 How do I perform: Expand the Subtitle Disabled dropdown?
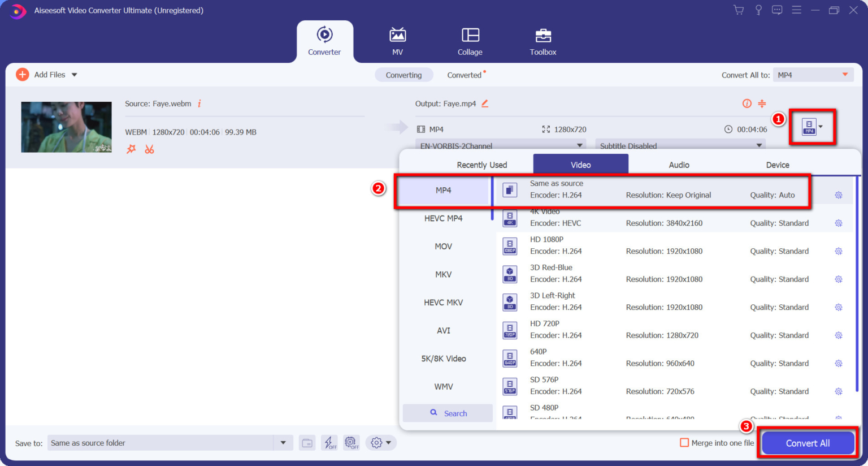coord(680,145)
